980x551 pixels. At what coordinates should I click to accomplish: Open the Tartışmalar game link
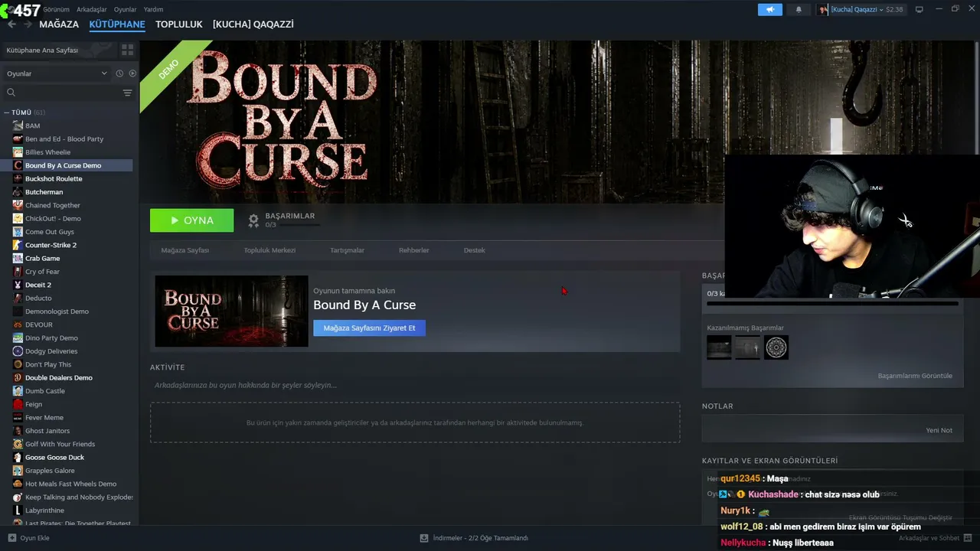[x=347, y=250]
